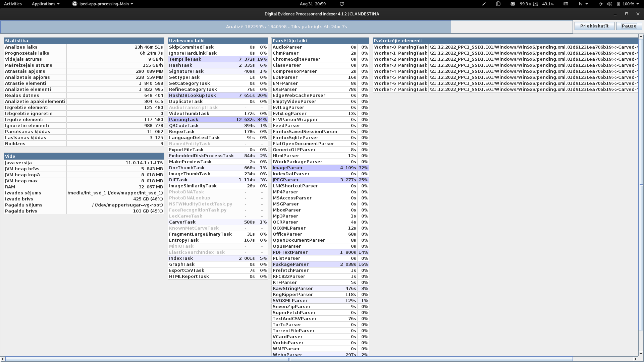Open the clipboard icon in top panel
Viewport: 644px width, 362px height.
coord(498,4)
